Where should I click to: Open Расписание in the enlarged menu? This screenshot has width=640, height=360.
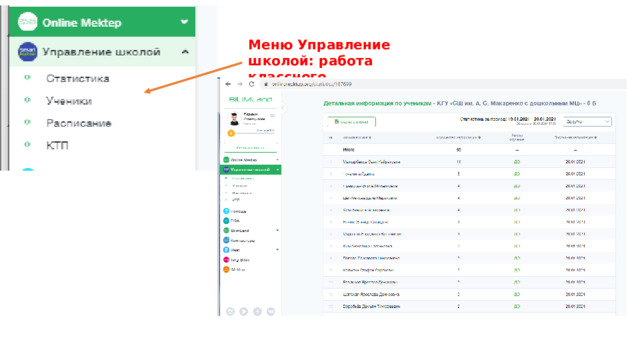coord(78,123)
